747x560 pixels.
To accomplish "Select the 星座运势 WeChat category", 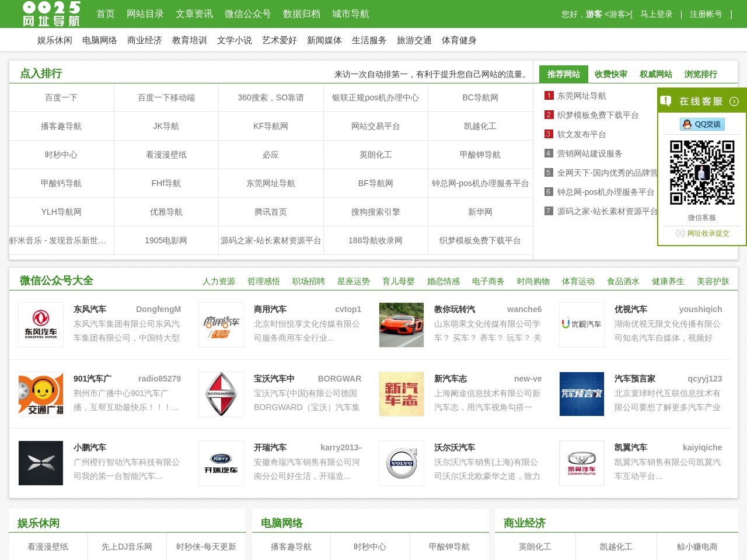I will (x=354, y=281).
